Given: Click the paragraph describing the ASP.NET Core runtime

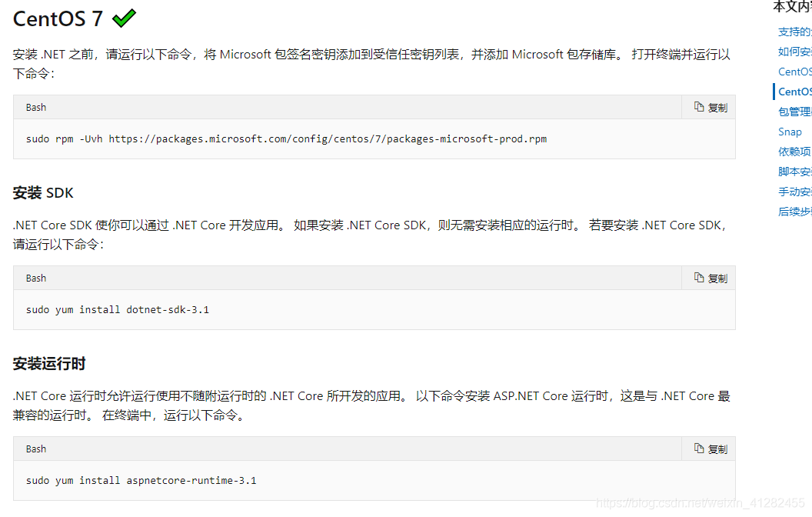Looking at the screenshot, I should point(372,405).
